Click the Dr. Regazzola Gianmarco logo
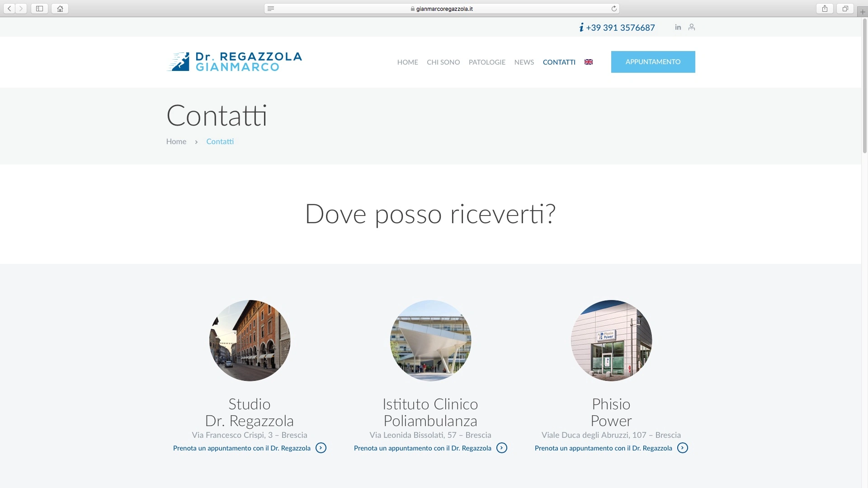The image size is (868, 488). click(234, 62)
